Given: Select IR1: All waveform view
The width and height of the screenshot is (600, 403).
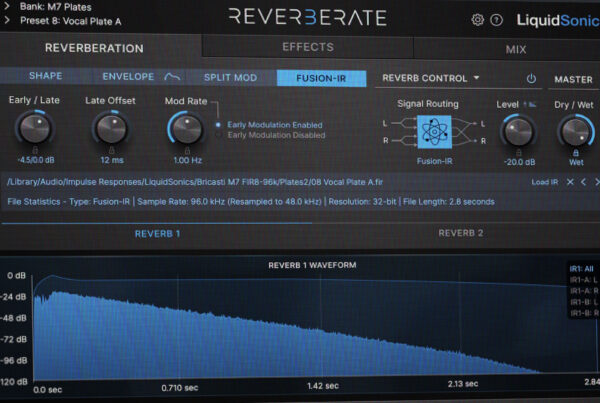Looking at the screenshot, I should 581,269.
